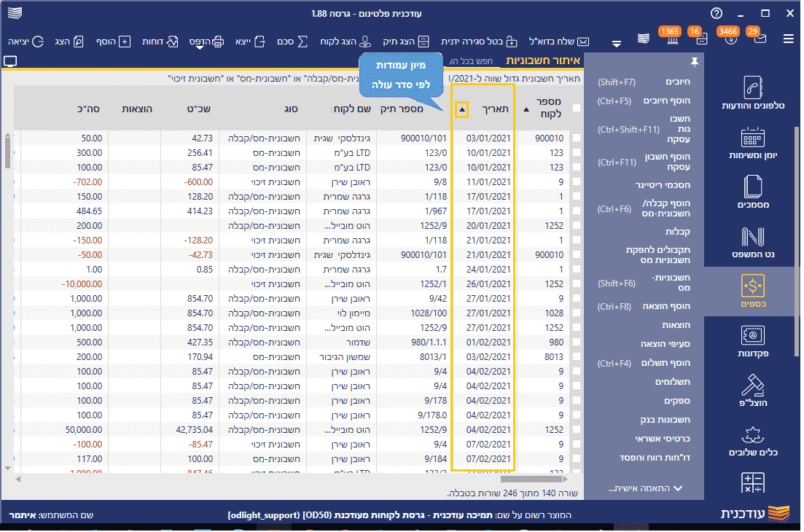Click the ייצא export button

point(250,42)
